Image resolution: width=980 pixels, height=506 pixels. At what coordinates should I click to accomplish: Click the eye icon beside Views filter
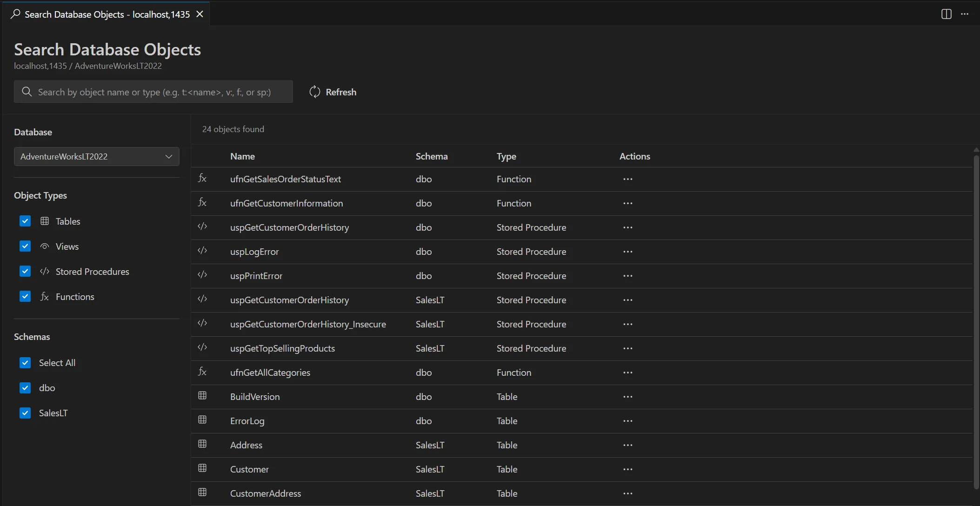coord(44,246)
